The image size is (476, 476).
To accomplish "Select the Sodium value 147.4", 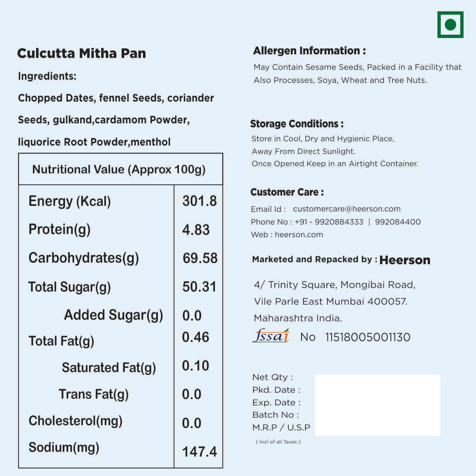I will [200, 451].
